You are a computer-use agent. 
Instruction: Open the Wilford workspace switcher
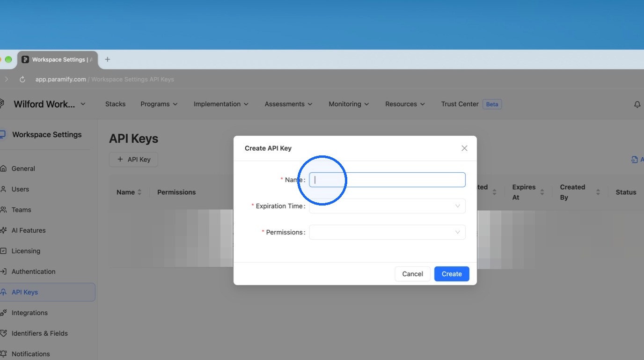[x=49, y=104]
